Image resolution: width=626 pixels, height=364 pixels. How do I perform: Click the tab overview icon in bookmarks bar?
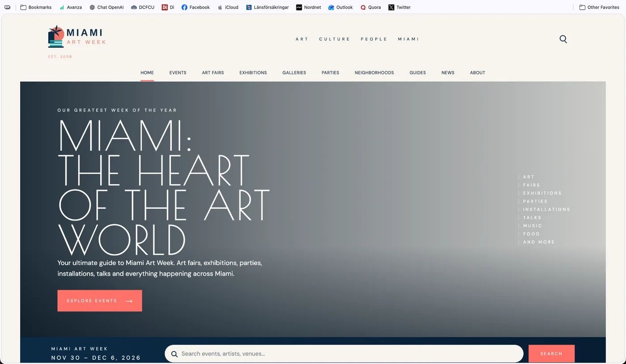click(7, 7)
